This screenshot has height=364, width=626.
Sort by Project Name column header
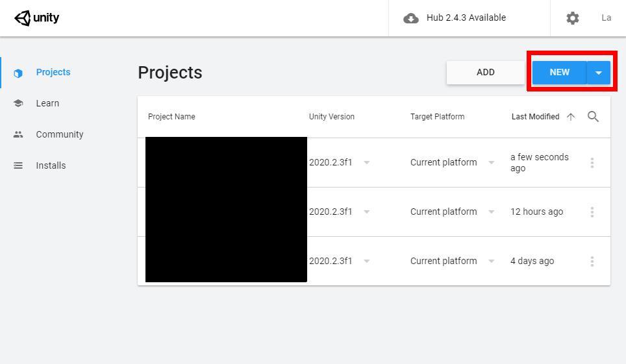(x=171, y=117)
